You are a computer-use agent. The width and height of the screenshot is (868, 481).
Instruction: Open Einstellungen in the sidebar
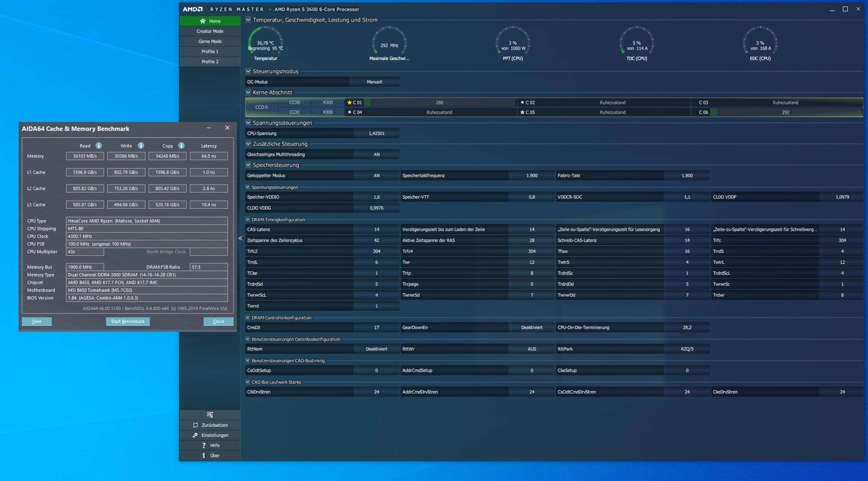(210, 435)
